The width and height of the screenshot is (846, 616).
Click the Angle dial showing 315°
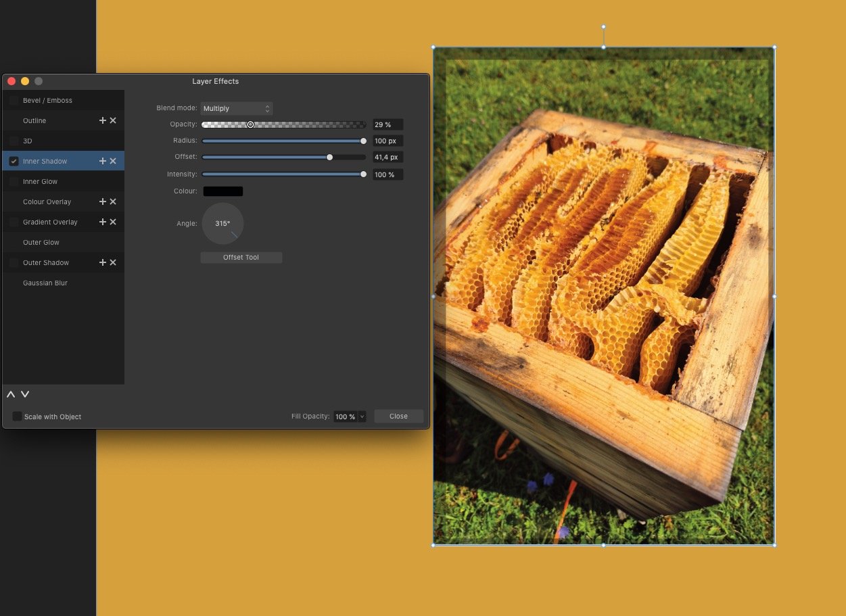coord(222,223)
